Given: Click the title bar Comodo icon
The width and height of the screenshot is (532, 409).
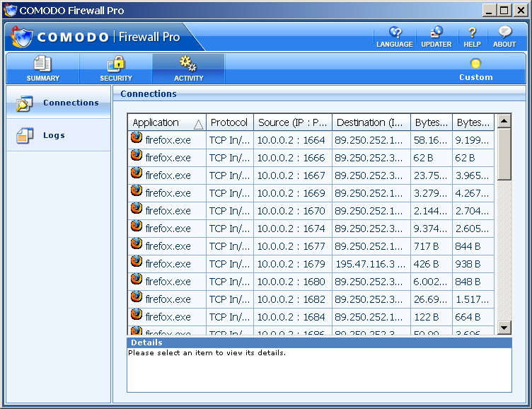Looking at the screenshot, I should (10, 10).
